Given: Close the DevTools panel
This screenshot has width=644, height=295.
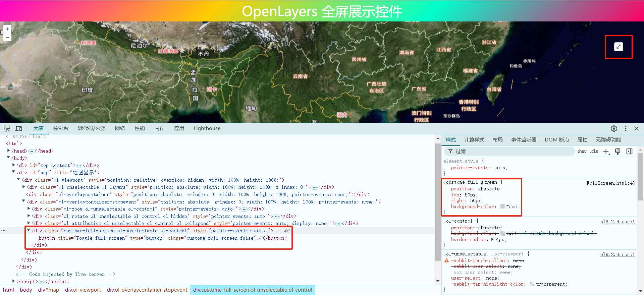Looking at the screenshot, I should click(x=636, y=128).
